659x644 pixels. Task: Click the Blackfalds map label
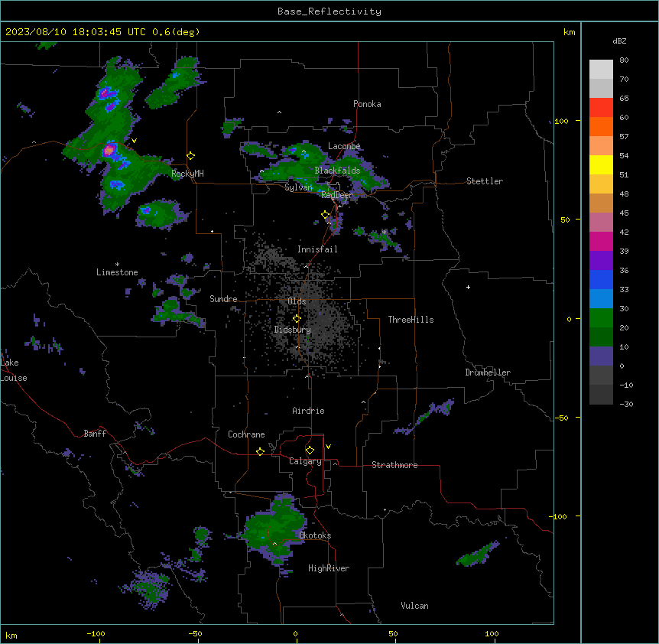point(337,171)
